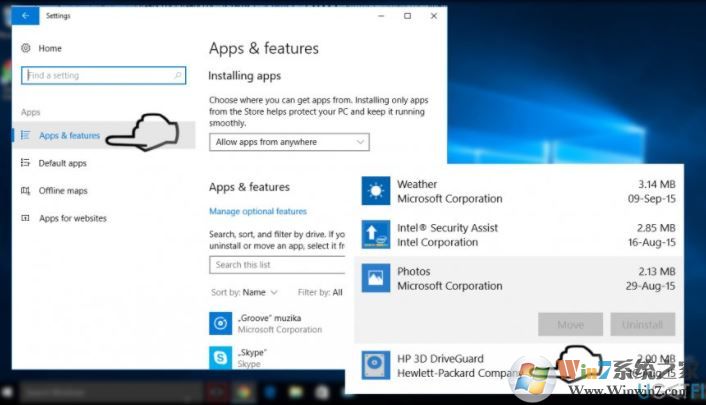Select Apps & features in sidebar
Image resolution: width=706 pixels, height=405 pixels.
coord(69,136)
